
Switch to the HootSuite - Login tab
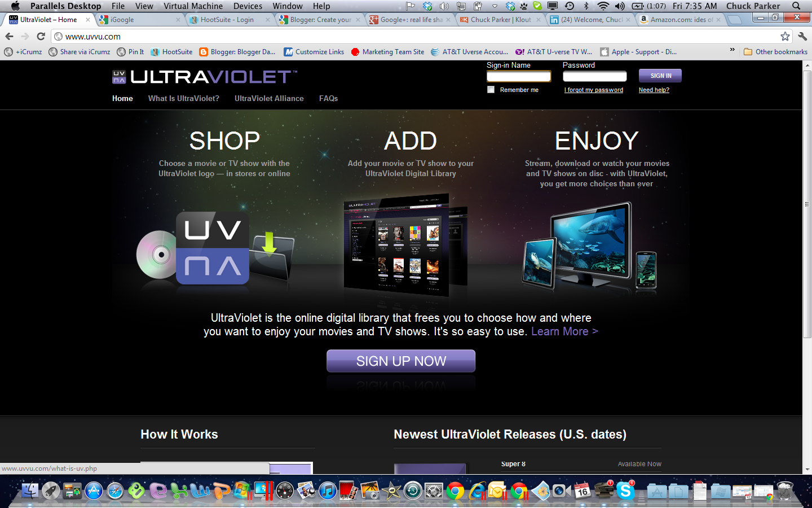(230, 19)
